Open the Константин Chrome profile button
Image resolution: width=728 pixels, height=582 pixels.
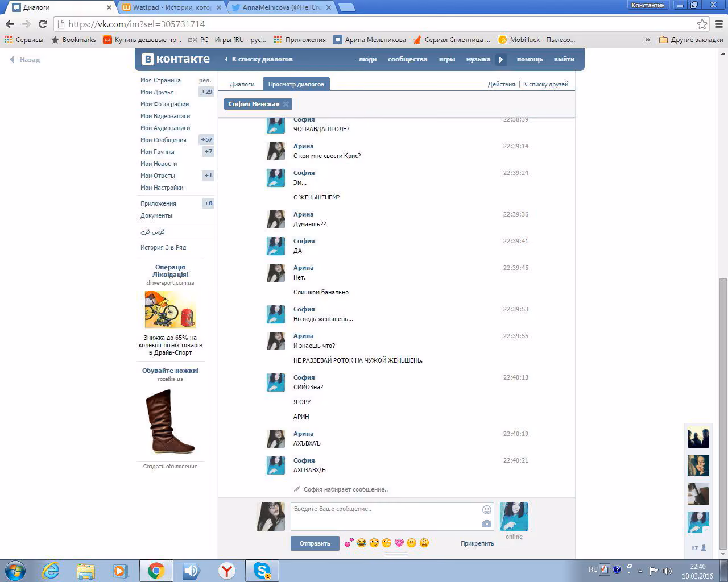coord(648,5)
